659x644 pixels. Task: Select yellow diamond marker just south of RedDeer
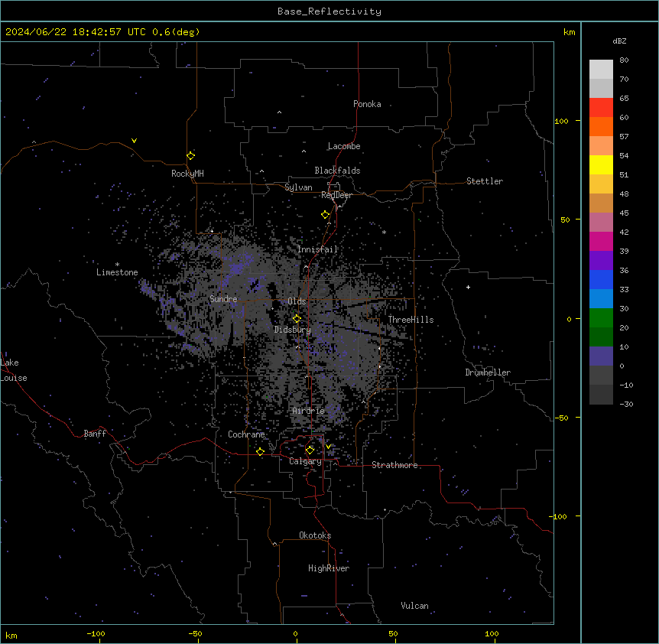(x=325, y=215)
